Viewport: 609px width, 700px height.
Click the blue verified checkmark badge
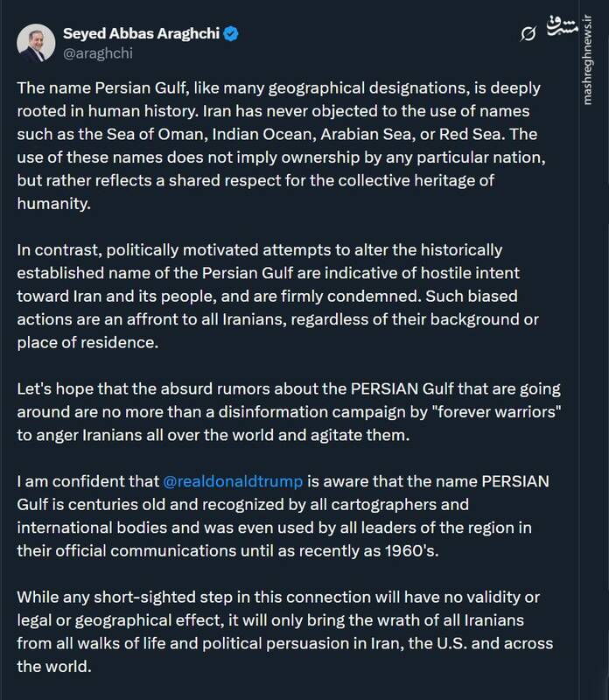[232, 34]
